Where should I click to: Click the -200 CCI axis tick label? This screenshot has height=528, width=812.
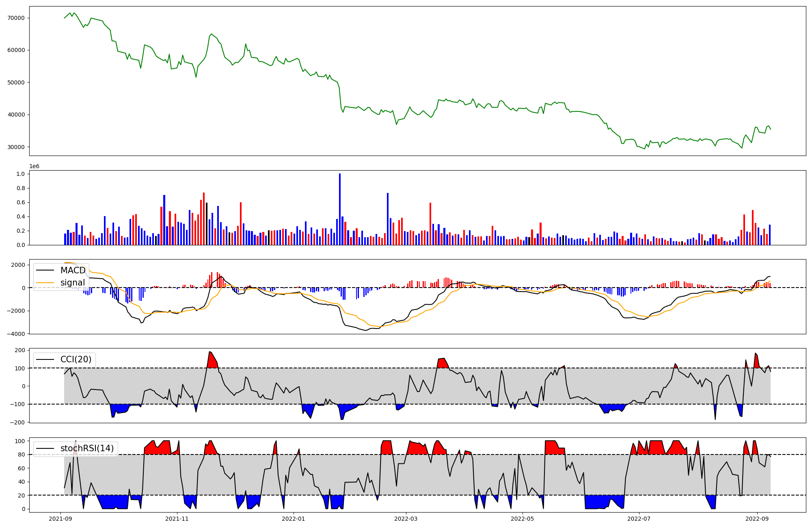point(18,422)
